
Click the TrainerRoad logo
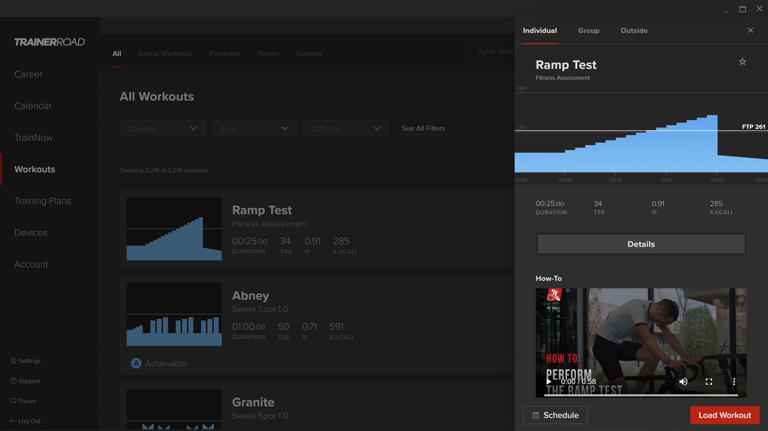click(x=49, y=42)
